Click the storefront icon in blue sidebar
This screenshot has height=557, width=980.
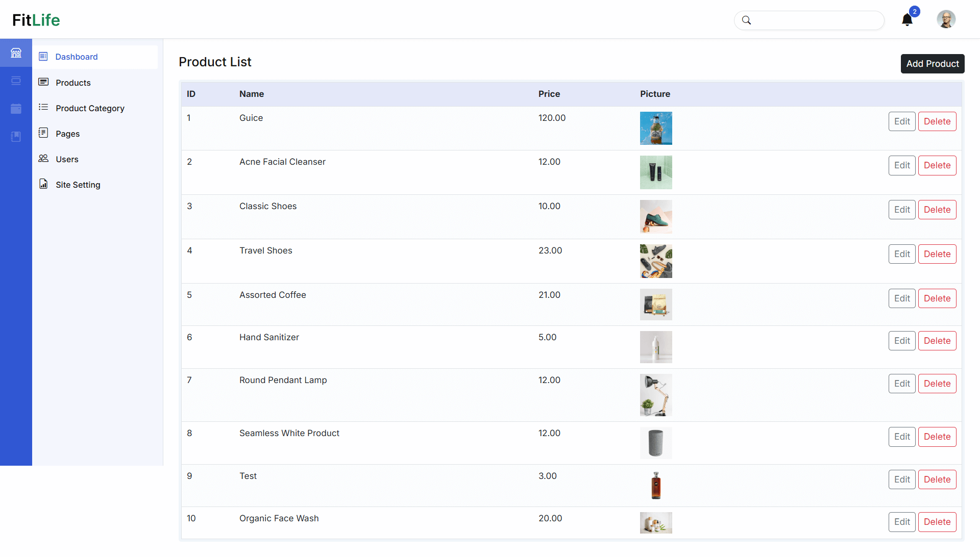(x=16, y=53)
